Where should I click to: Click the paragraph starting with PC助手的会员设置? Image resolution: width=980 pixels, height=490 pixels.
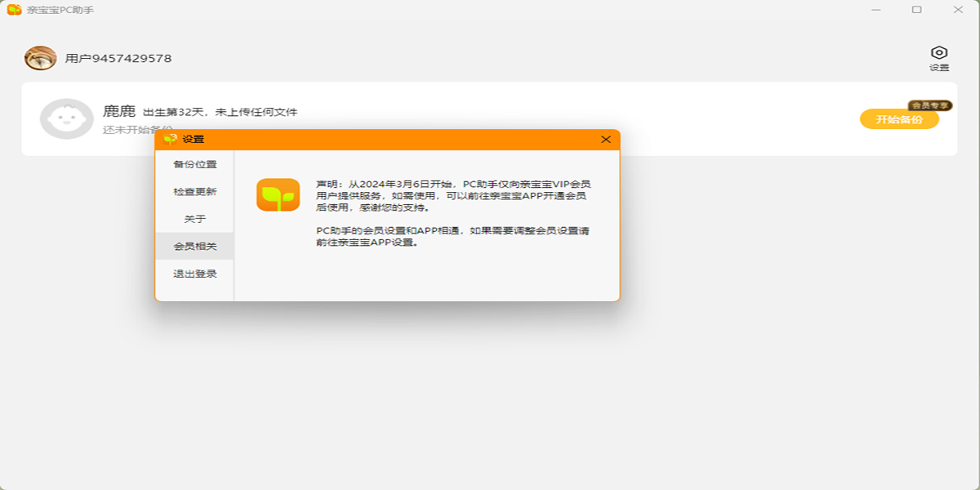(x=453, y=237)
